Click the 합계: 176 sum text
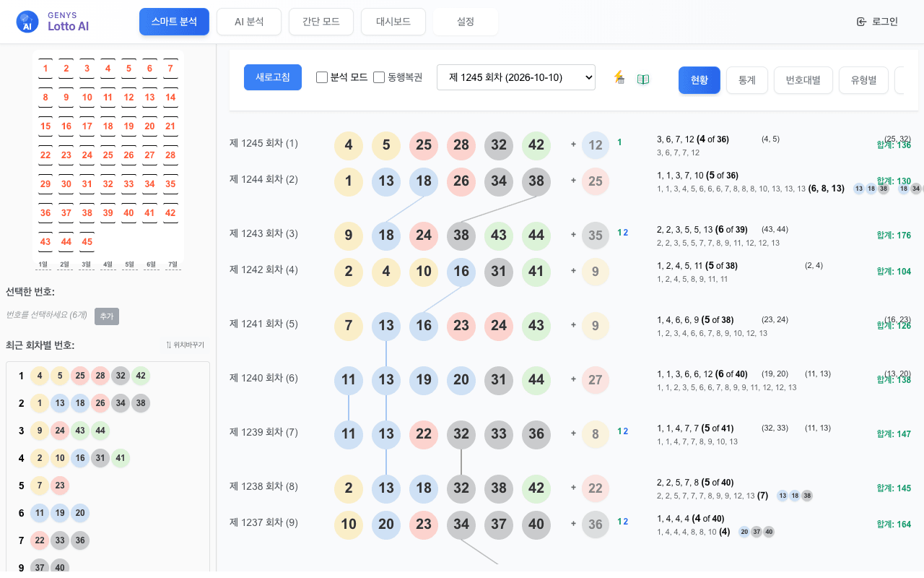 (894, 236)
